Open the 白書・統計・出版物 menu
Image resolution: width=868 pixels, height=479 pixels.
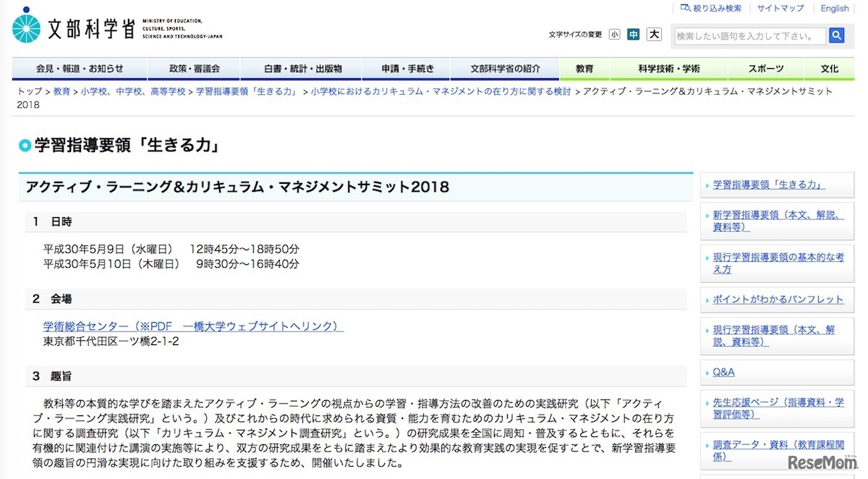(x=302, y=69)
